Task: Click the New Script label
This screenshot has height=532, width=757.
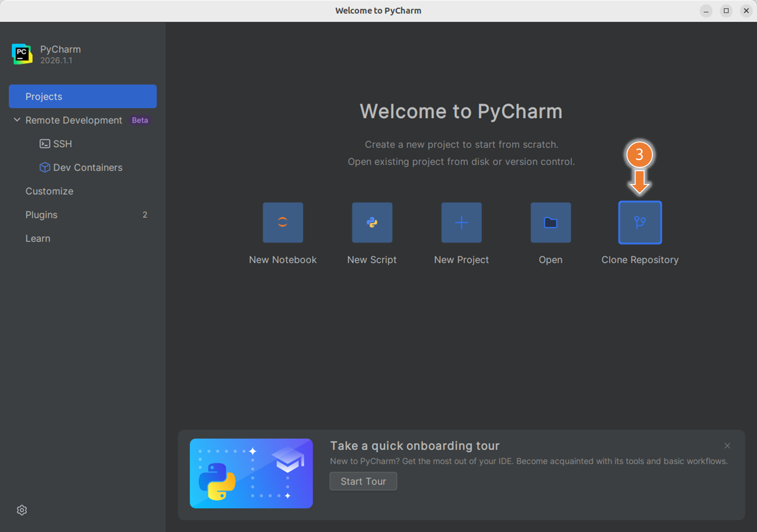Action: click(372, 260)
